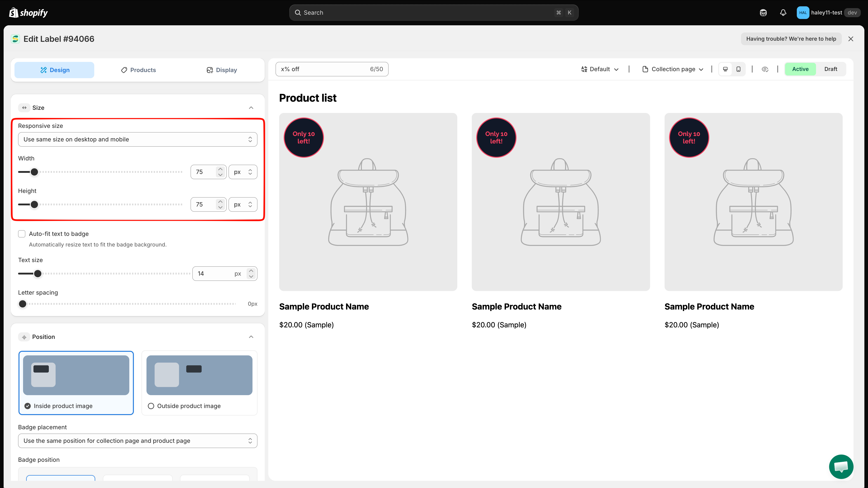Switch to the Products tab
This screenshot has width=868, height=488.
pos(138,70)
